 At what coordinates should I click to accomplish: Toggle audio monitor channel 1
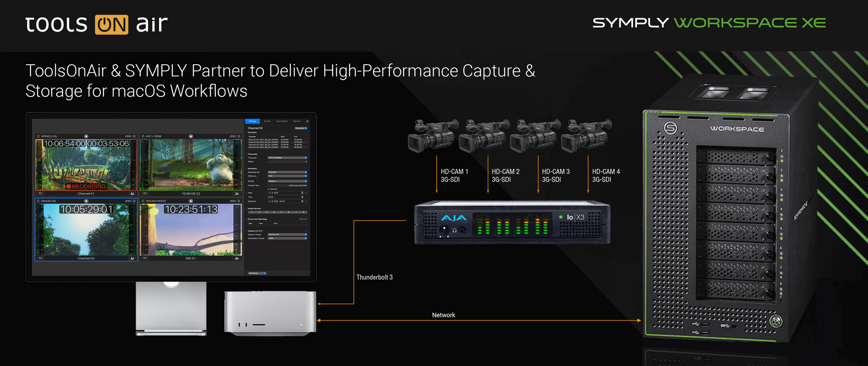click(252, 212)
